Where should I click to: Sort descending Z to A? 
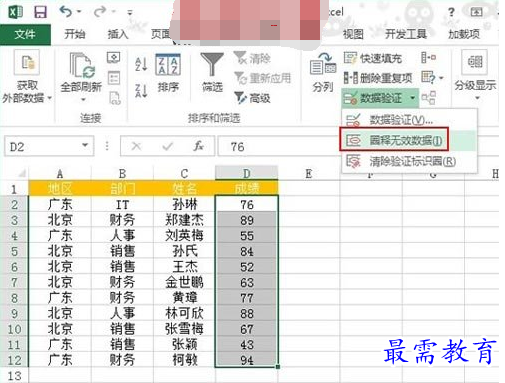(x=141, y=91)
